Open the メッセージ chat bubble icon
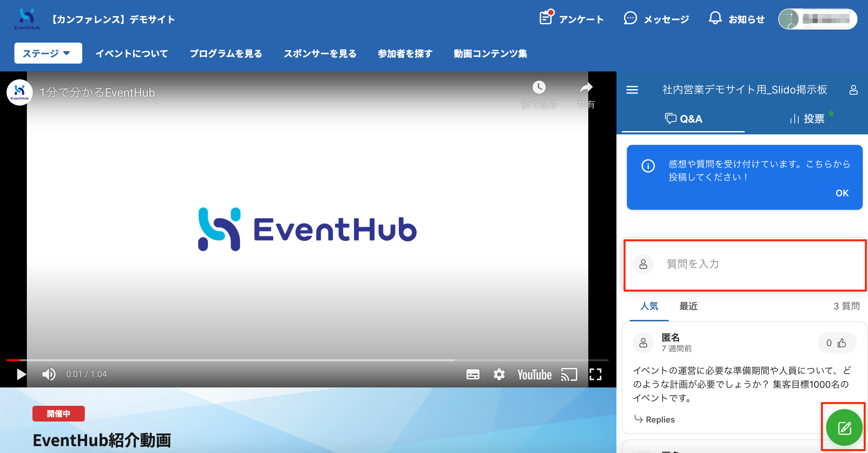This screenshot has height=453, width=868. (x=630, y=18)
